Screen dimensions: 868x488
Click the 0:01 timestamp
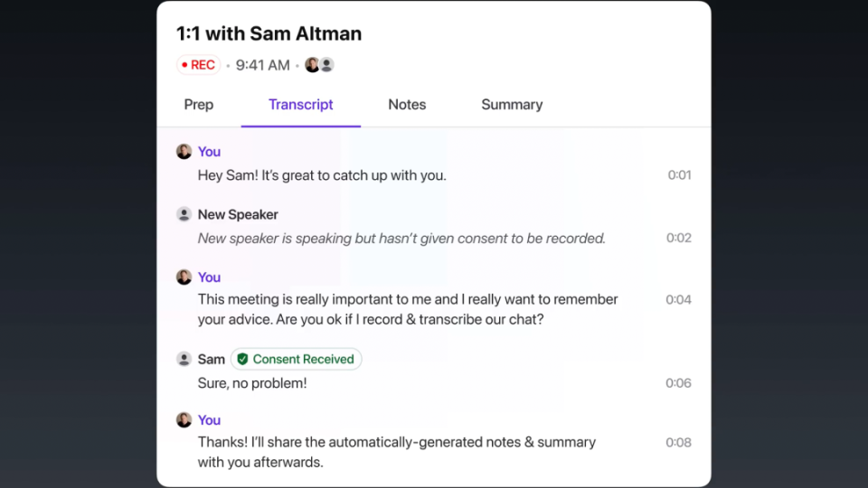click(x=679, y=175)
